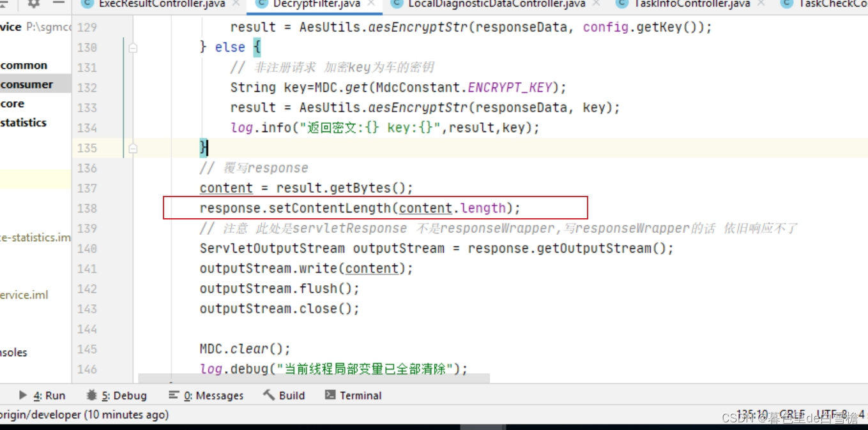Image resolution: width=868 pixels, height=430 pixels.
Task: Select the core module in project tree
Action: tap(12, 103)
